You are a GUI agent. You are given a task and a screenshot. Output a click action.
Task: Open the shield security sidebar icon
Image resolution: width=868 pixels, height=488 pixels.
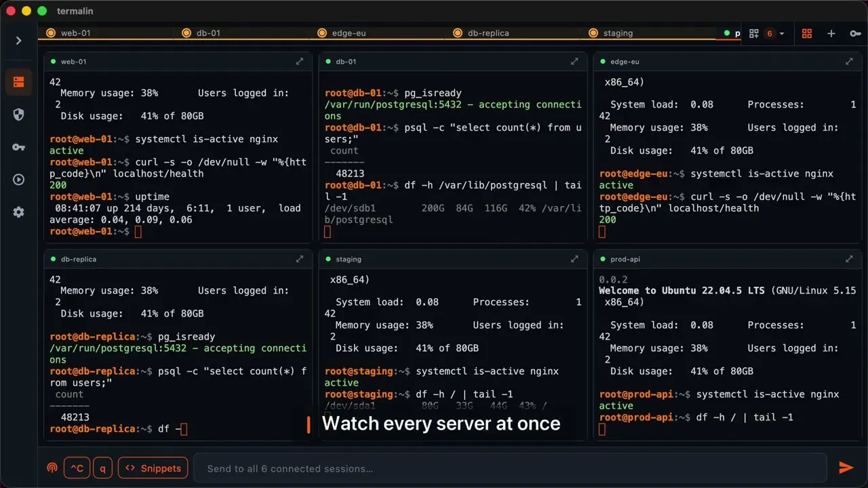click(18, 115)
